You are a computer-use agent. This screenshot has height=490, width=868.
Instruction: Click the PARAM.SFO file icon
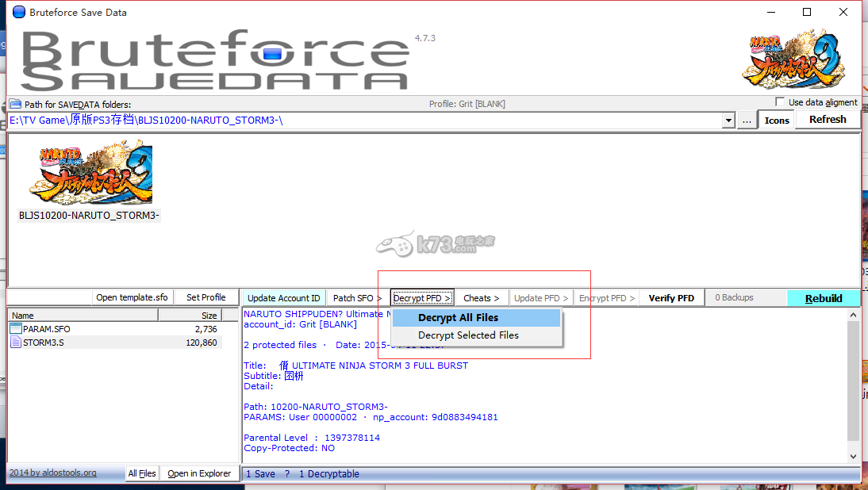pyautogui.click(x=16, y=328)
